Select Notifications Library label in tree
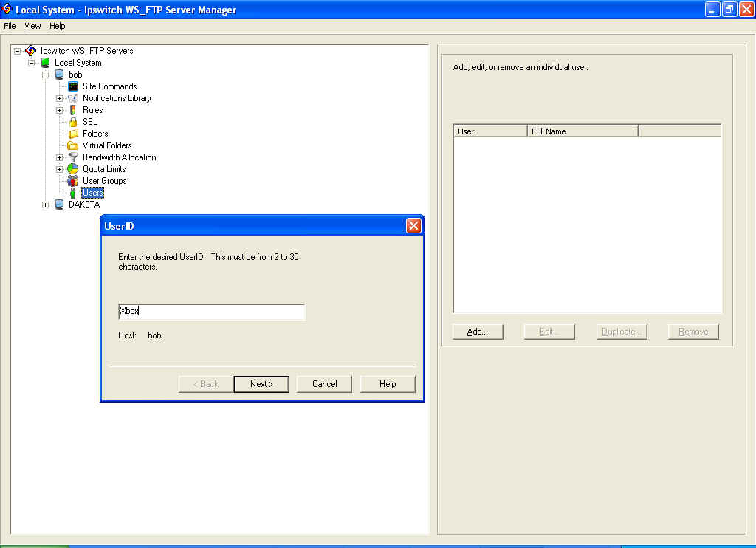 coord(117,98)
